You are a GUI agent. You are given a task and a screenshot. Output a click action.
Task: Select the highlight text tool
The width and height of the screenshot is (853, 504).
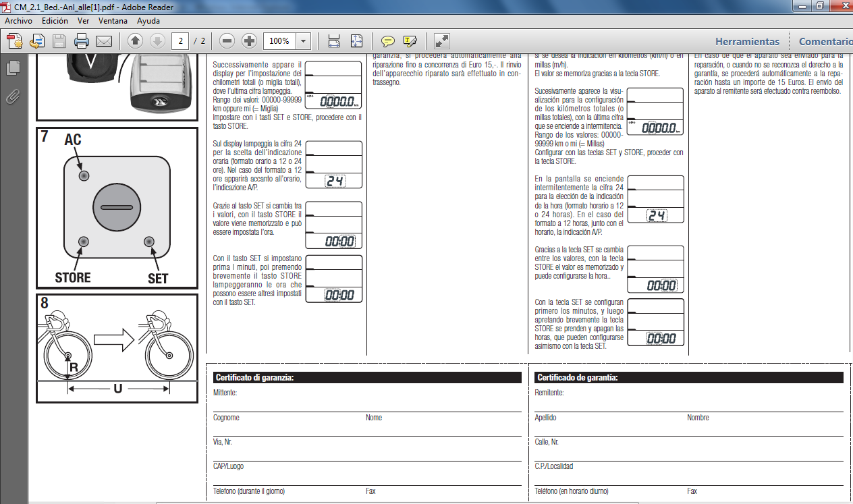coord(410,41)
